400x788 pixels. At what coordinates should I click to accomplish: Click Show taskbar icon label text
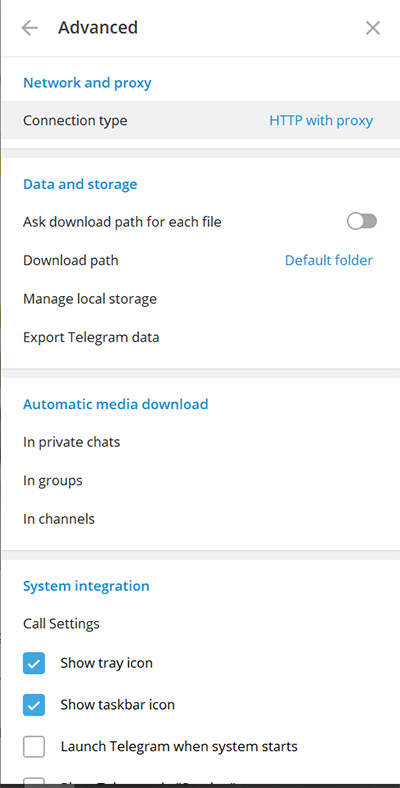pos(118,705)
